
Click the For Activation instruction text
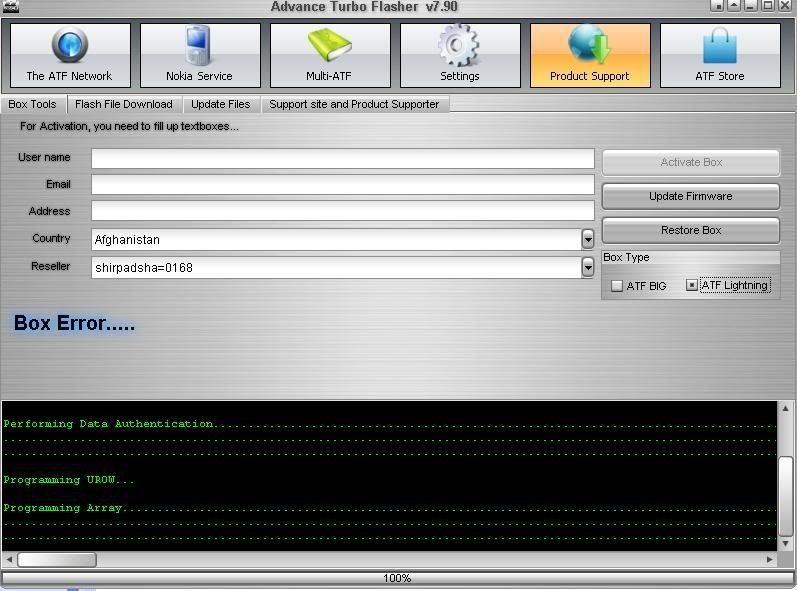point(129,127)
